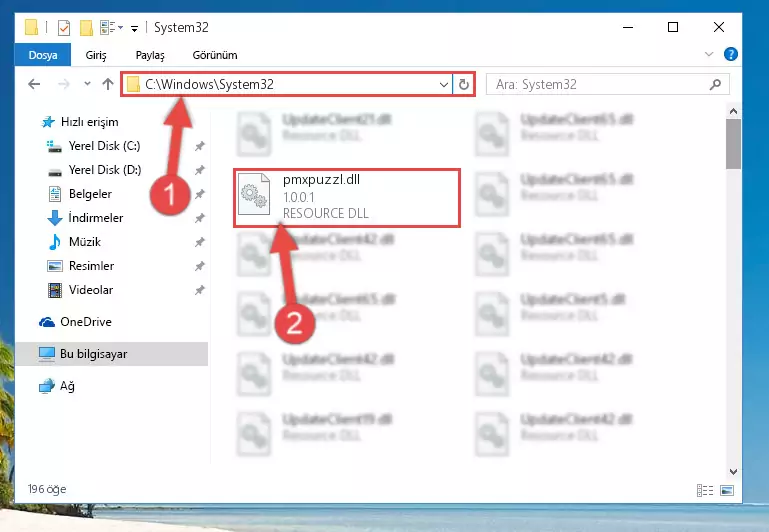Open the Dosya file menu tab
The image size is (769, 532).
pos(43,55)
